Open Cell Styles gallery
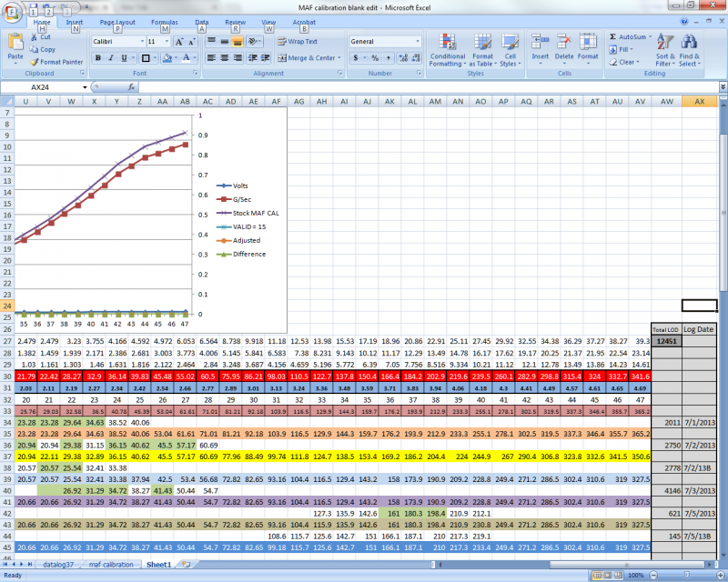 click(511, 50)
